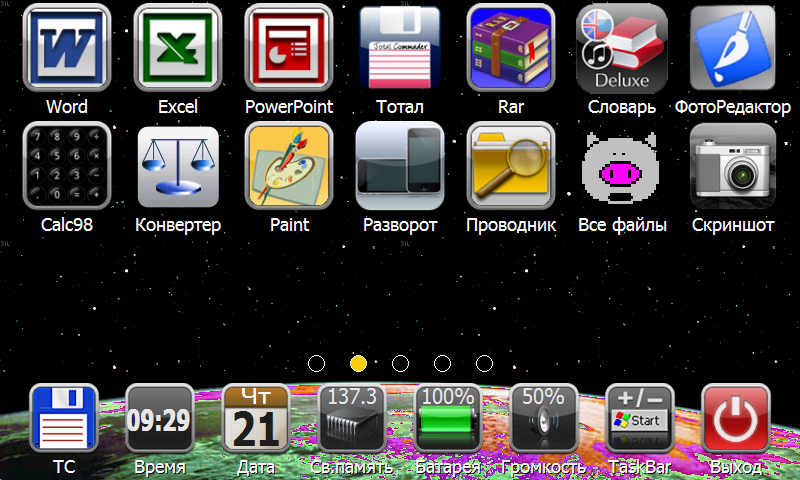The image size is (800, 480).
Task: Click the 'Разворот' label text
Action: tap(400, 225)
